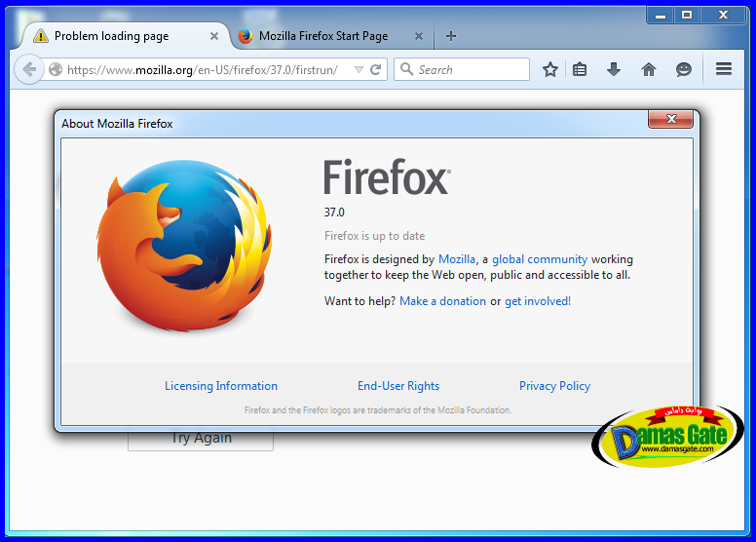756x542 pixels.
Task: Reload the current page
Action: (x=376, y=69)
